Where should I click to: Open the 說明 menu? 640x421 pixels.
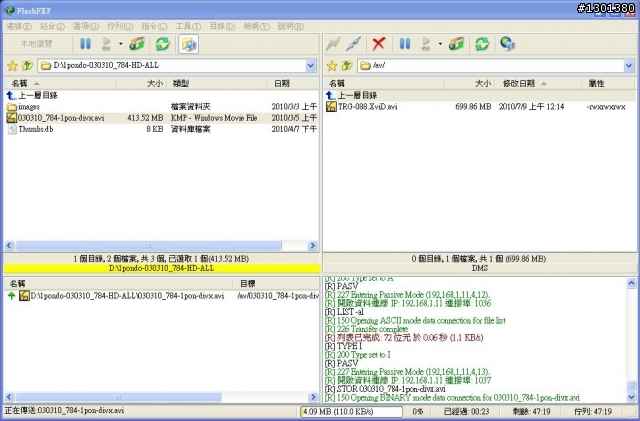point(291,26)
